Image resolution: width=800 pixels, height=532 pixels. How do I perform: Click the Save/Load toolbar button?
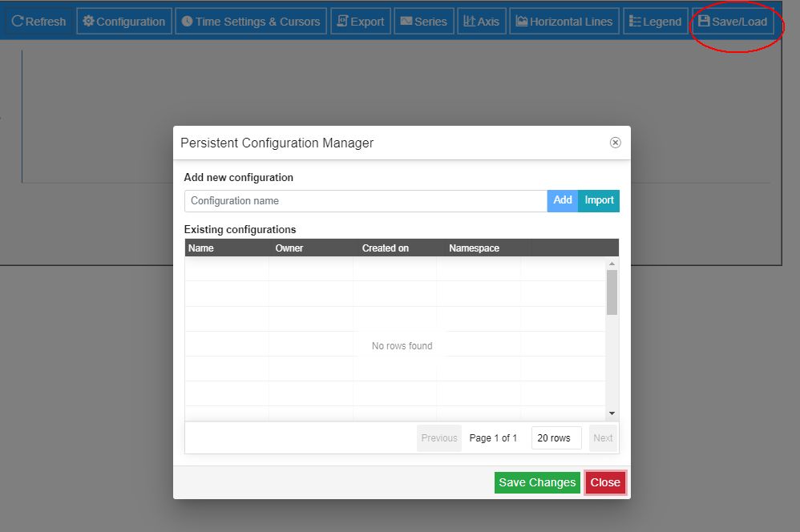click(733, 22)
